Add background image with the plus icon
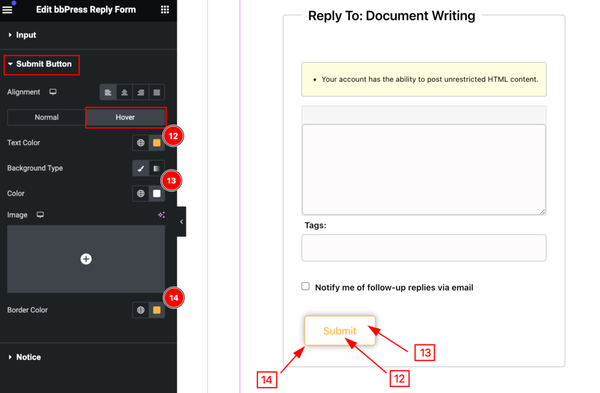The height and width of the screenshot is (393, 600). pos(86,259)
